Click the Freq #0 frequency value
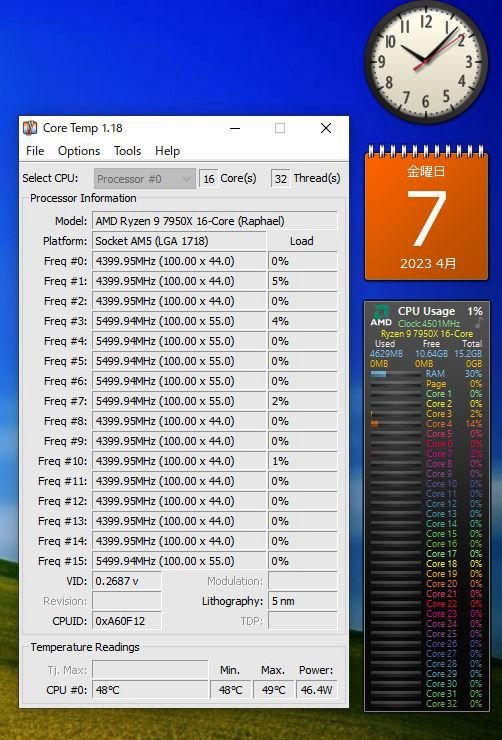 [179, 261]
